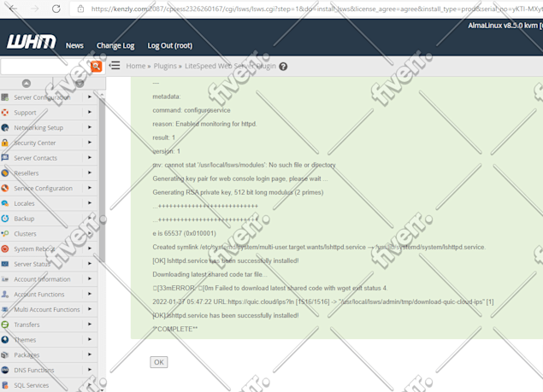This screenshot has height=392, width=543.
Task: Open the Service Configuration sidebar link
Action: point(44,188)
